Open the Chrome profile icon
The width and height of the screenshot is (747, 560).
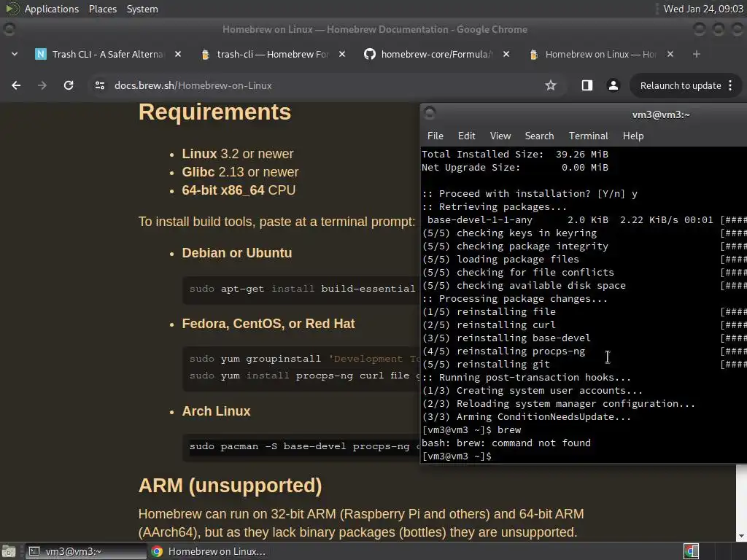[613, 85]
